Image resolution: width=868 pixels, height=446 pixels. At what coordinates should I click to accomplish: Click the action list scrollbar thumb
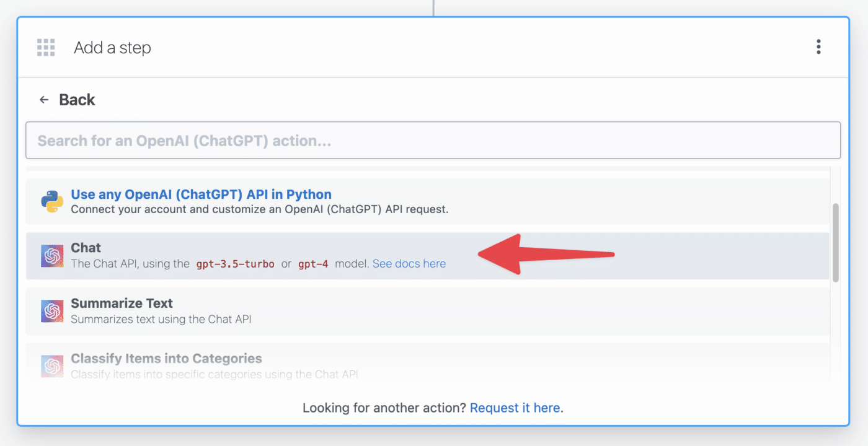click(x=835, y=242)
